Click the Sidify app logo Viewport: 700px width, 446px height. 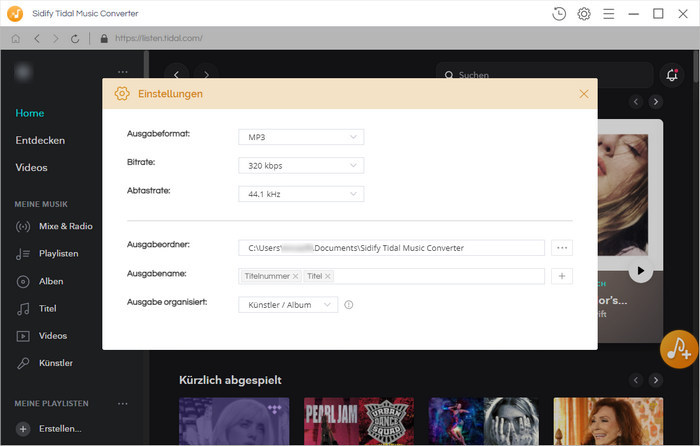pyautogui.click(x=15, y=13)
